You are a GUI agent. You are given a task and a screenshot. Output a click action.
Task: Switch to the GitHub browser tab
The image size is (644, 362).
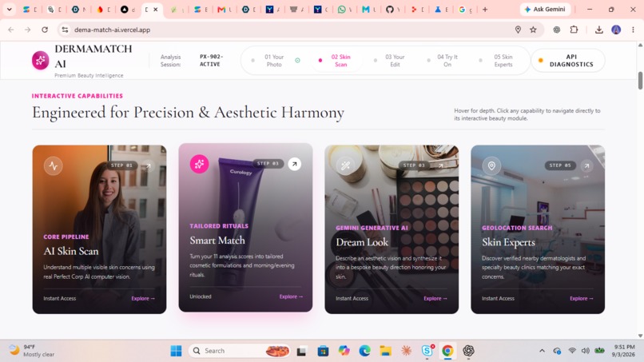(392, 10)
